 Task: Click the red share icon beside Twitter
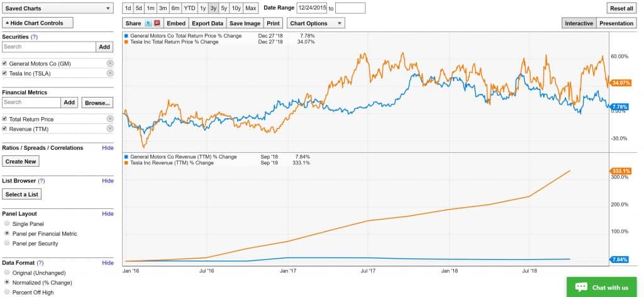click(x=157, y=23)
